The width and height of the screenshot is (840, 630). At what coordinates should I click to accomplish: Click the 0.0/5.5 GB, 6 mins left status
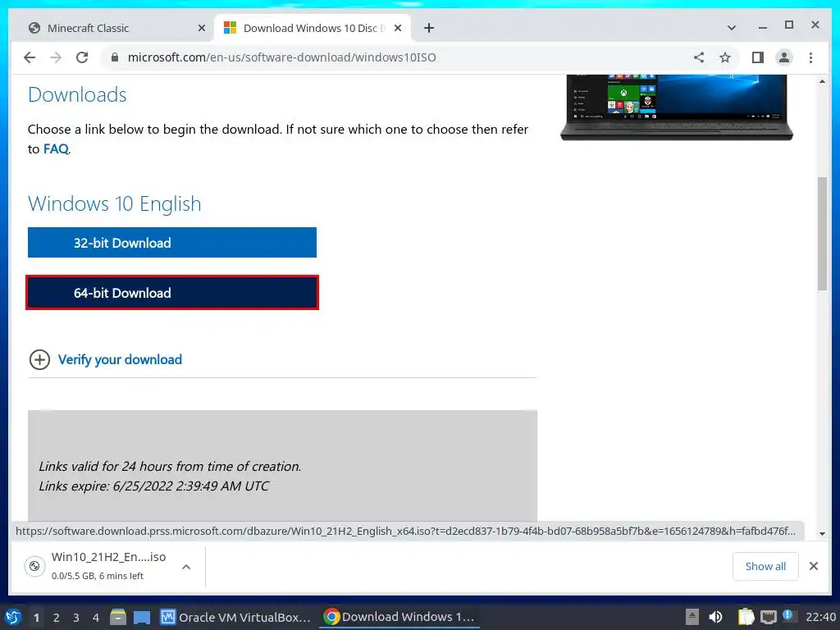point(98,576)
